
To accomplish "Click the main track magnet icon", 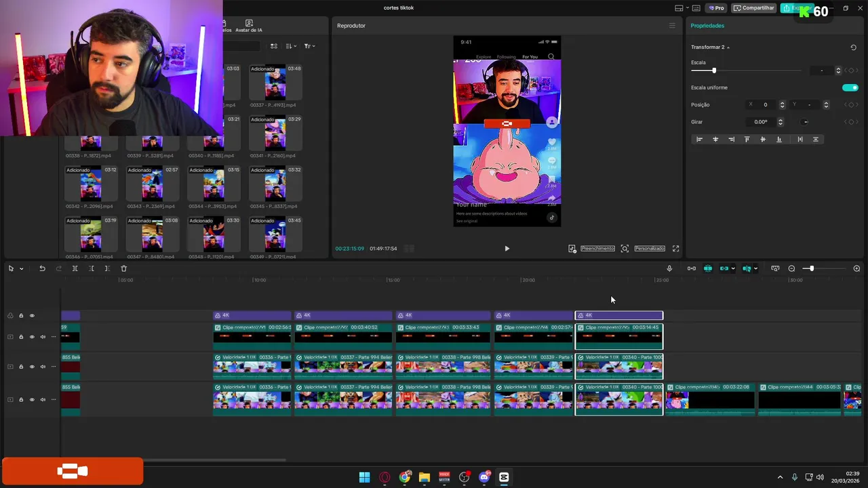I will (x=691, y=268).
